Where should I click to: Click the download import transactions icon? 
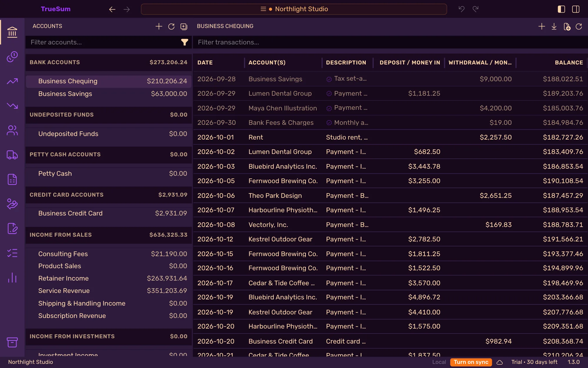554,26
